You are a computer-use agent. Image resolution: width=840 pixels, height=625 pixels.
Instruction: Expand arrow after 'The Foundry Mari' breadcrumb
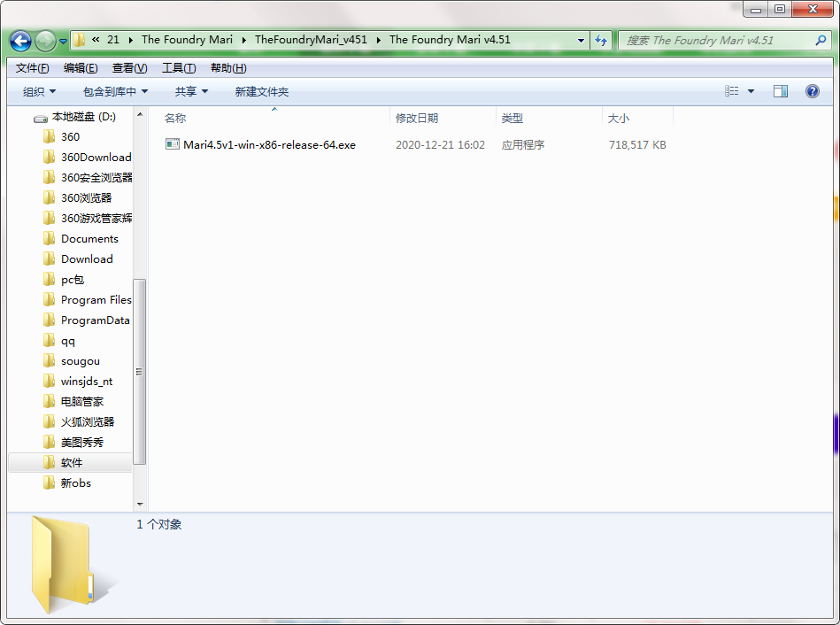[243, 40]
